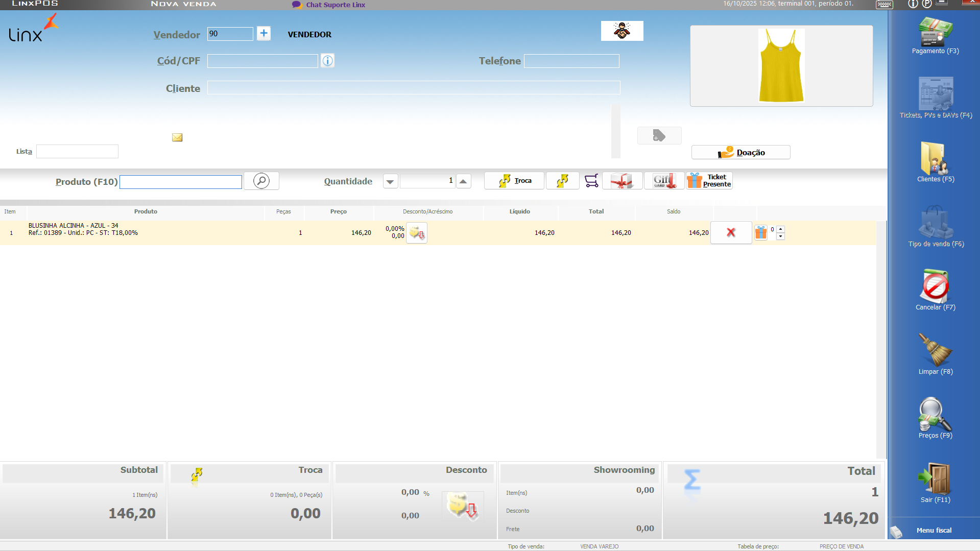
Task: Click the Líquido column header
Action: (519, 211)
